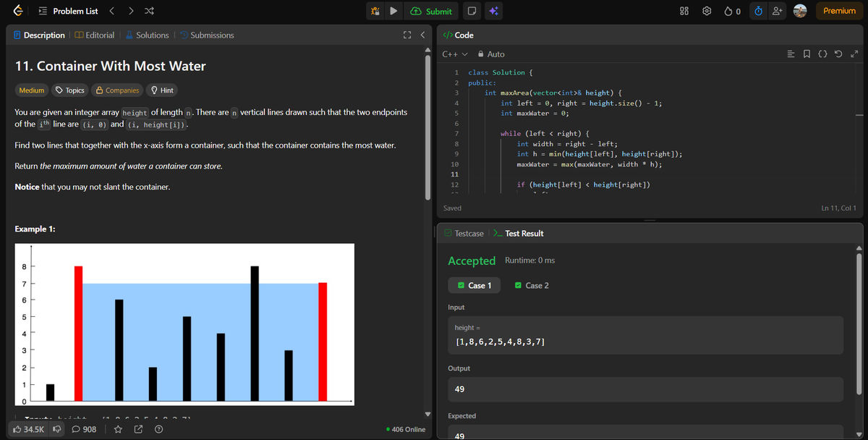This screenshot has width=868, height=440.
Task: Switch to the Solutions tab
Action: [147, 35]
